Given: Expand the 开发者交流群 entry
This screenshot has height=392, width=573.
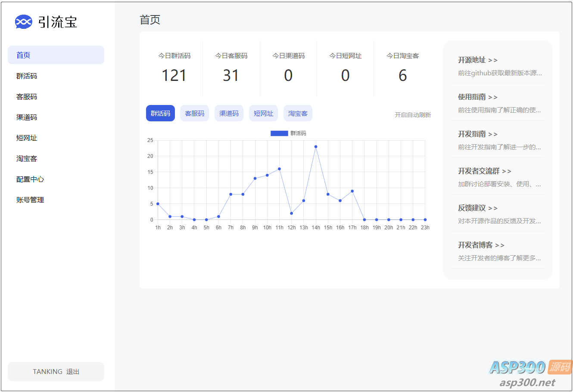Looking at the screenshot, I should tap(484, 171).
